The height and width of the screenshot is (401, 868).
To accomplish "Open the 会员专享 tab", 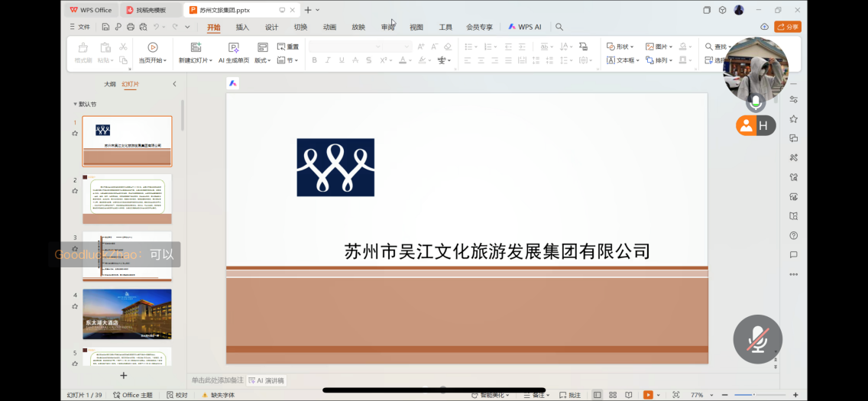I will point(479,27).
